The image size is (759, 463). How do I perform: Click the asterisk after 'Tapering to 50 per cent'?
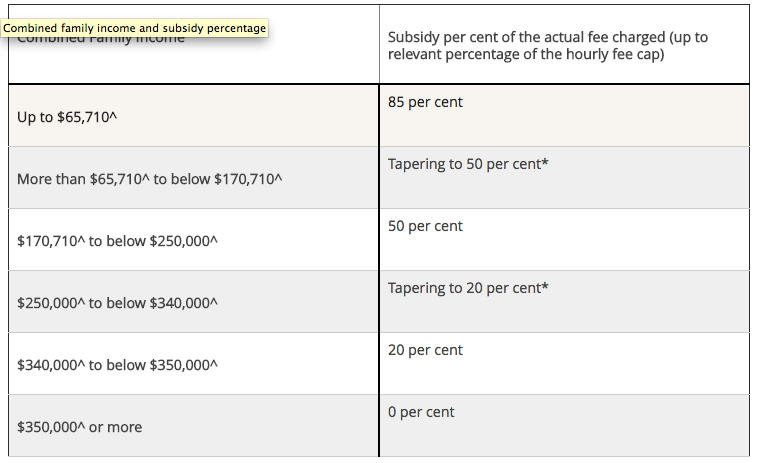pos(545,163)
